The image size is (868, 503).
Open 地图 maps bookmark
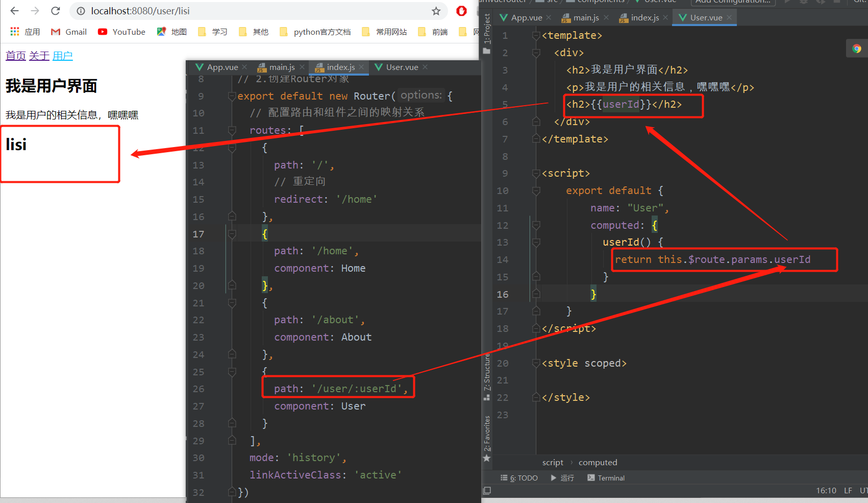pos(172,32)
